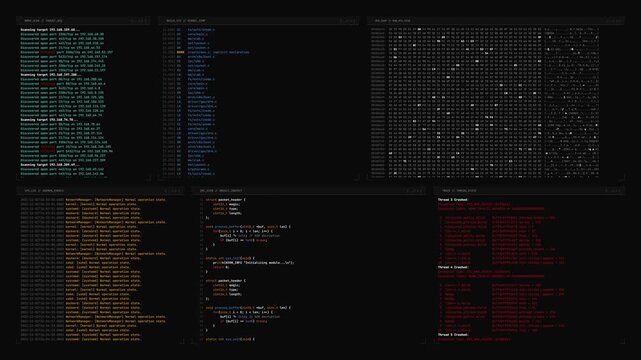Click the port scan panel title bar
Screen dimensions: 641x360
coord(83,20)
